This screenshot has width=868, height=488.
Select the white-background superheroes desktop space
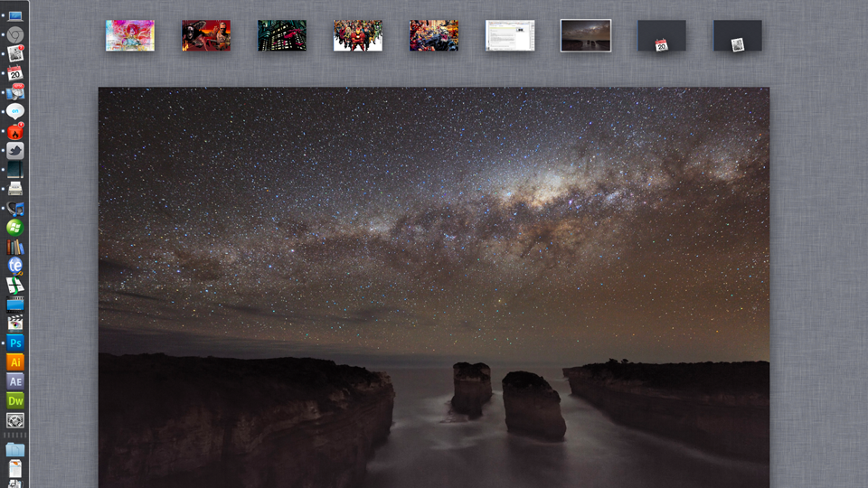tap(358, 35)
